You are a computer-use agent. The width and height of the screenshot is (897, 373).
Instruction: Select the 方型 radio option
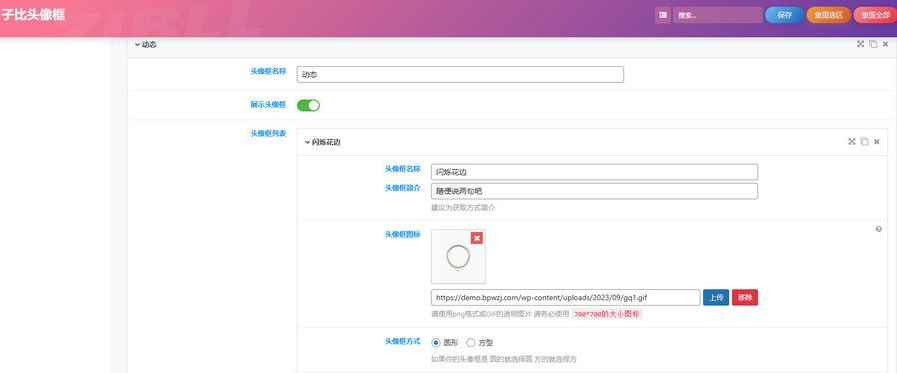click(x=470, y=343)
